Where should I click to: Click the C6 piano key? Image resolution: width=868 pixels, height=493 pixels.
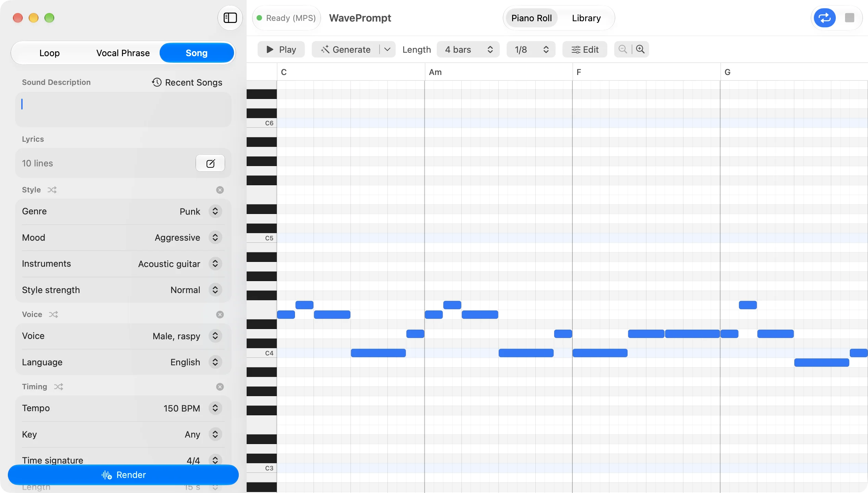pyautogui.click(x=262, y=123)
